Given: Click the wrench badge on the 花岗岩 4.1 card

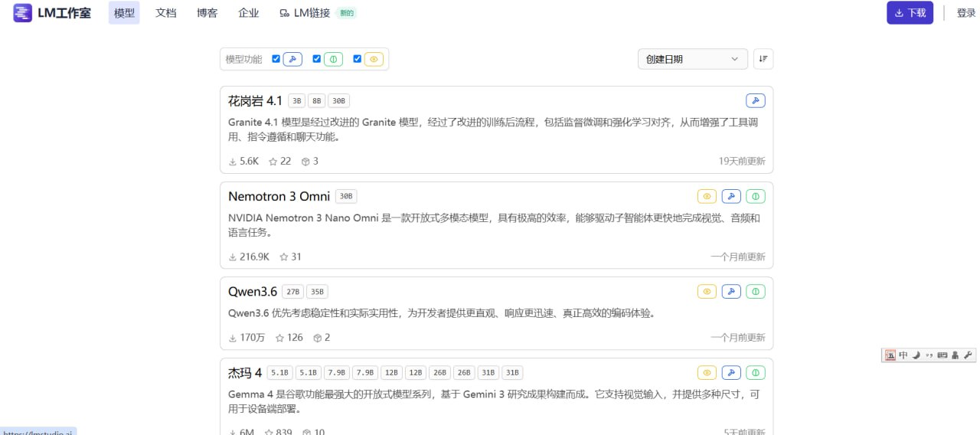Looking at the screenshot, I should pos(756,100).
